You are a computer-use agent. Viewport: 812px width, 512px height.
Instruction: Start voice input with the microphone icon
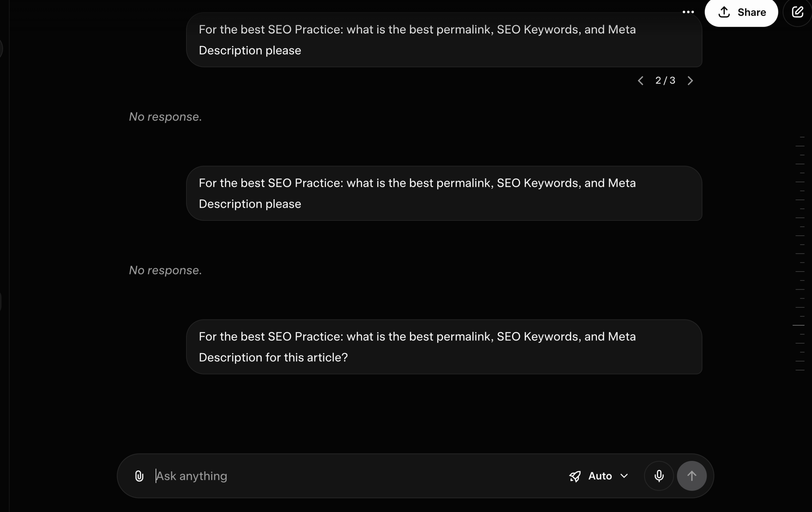659,476
